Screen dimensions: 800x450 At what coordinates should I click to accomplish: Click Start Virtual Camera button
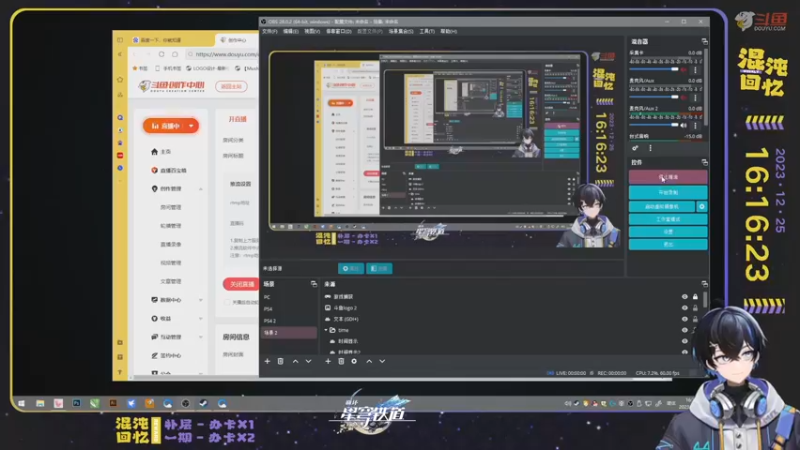662,206
